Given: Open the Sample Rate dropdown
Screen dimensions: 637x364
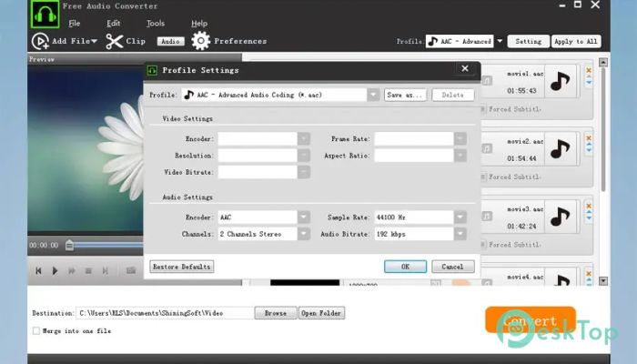Looking at the screenshot, I should point(460,217).
